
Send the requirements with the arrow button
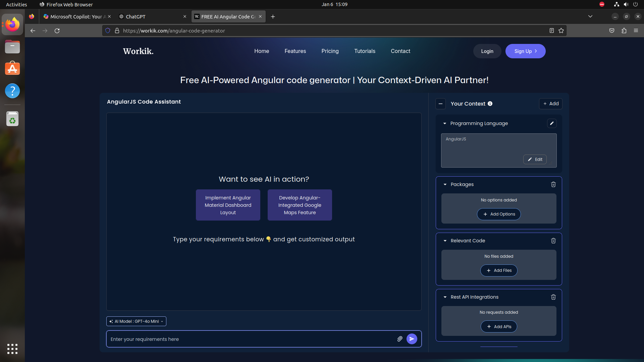[412, 339]
